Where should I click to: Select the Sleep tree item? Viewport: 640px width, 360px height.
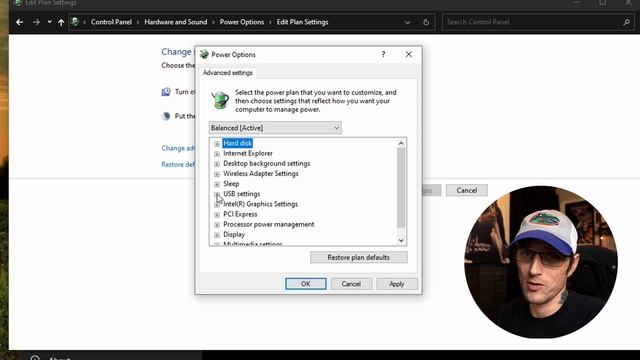click(x=231, y=184)
